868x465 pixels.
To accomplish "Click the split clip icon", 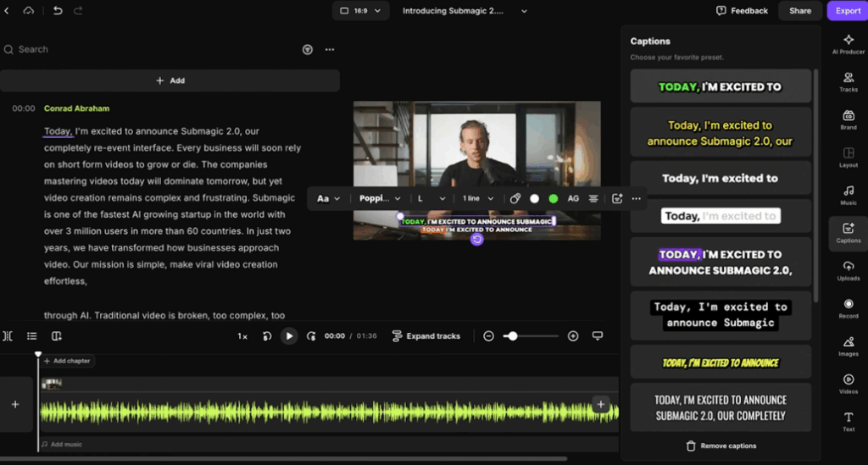I will pos(8,336).
